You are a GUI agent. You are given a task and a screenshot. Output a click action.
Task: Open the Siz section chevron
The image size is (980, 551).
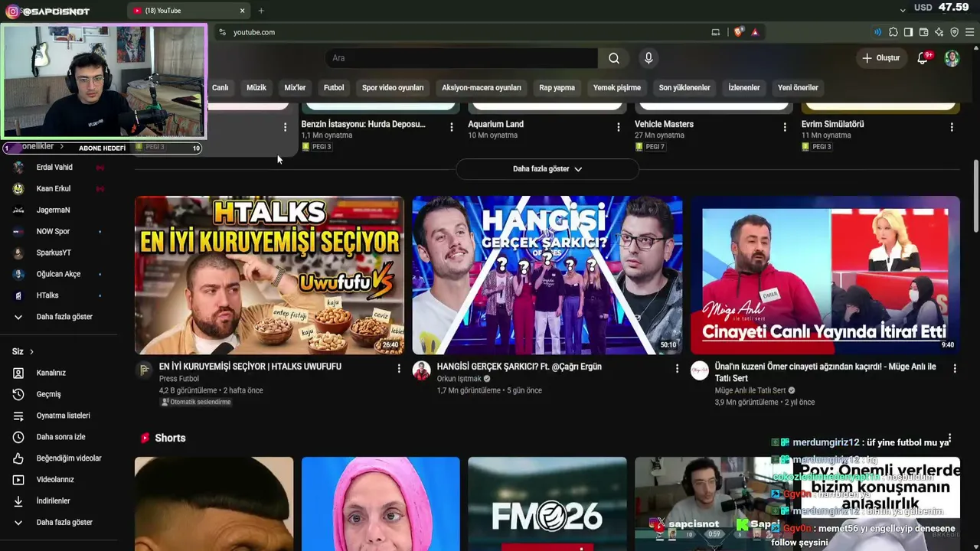coord(31,352)
